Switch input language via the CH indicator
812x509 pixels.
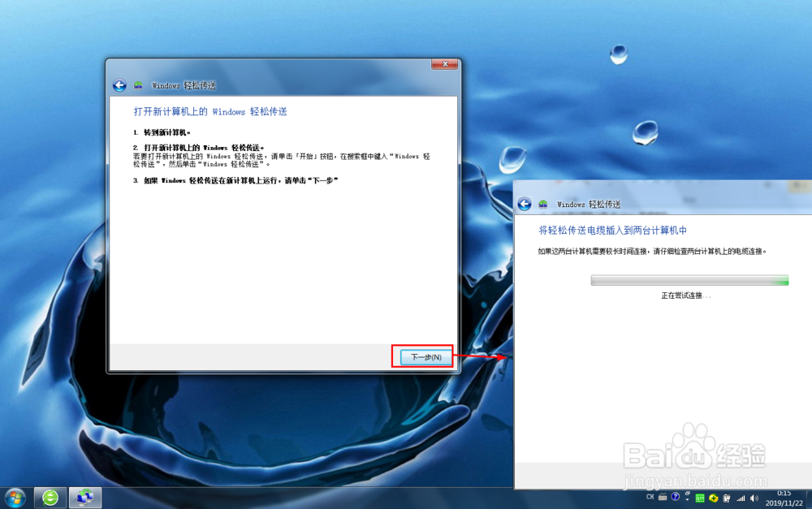[650, 498]
